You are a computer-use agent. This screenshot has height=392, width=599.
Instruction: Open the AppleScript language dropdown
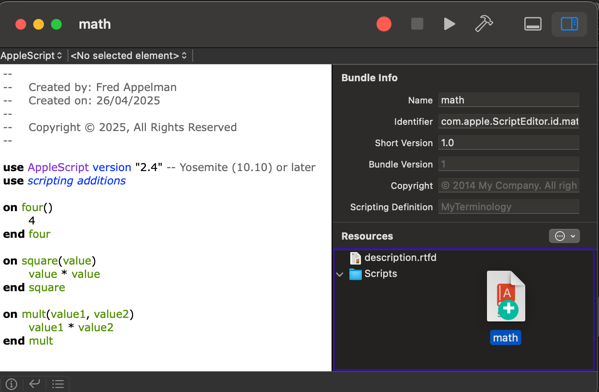(31, 55)
